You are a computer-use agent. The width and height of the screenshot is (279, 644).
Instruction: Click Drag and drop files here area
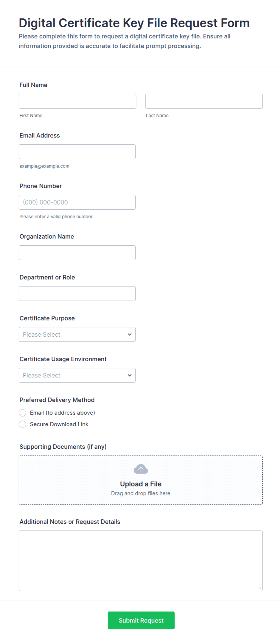pos(141,493)
